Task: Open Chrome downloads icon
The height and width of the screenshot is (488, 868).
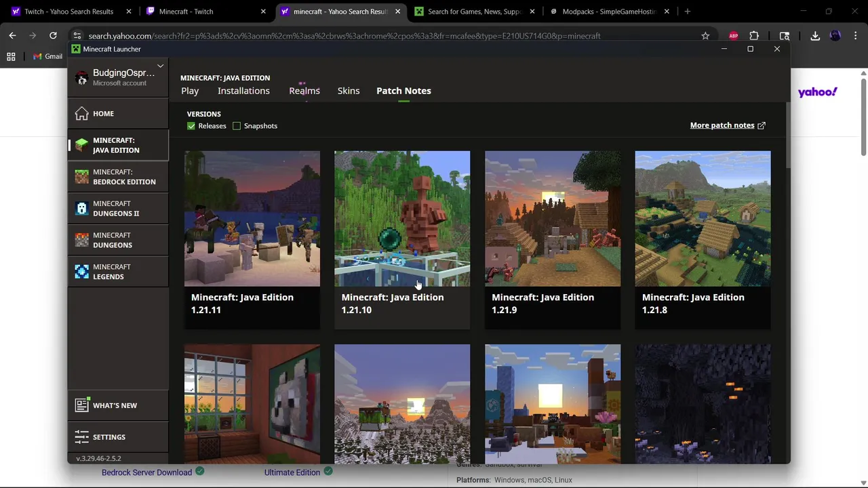Action: [815, 36]
